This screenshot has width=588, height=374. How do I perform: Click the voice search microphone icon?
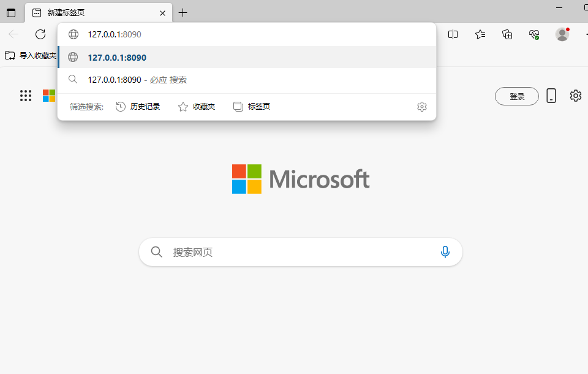[x=445, y=251]
